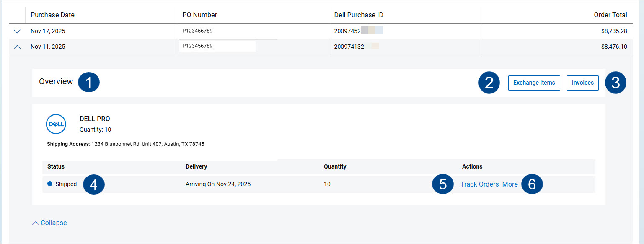The image size is (644, 244).
Task: Click the blue Shipped status dot
Action: pos(50,184)
